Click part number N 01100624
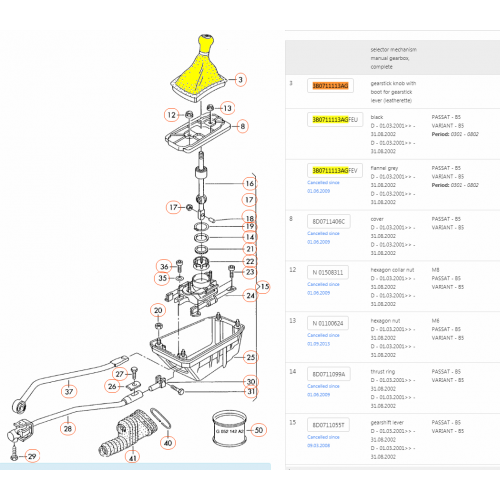The height and width of the screenshot is (500, 500). tap(328, 323)
